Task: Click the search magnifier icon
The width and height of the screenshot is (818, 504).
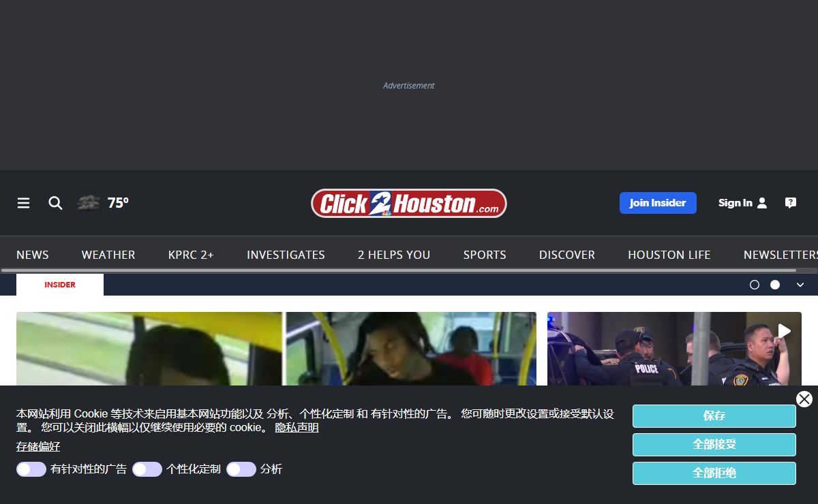Action: (x=55, y=203)
